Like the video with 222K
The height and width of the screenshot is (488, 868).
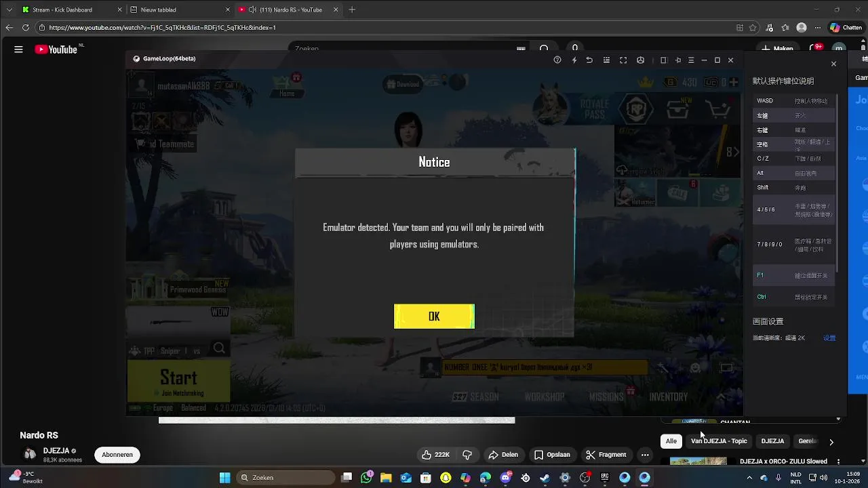435,455
